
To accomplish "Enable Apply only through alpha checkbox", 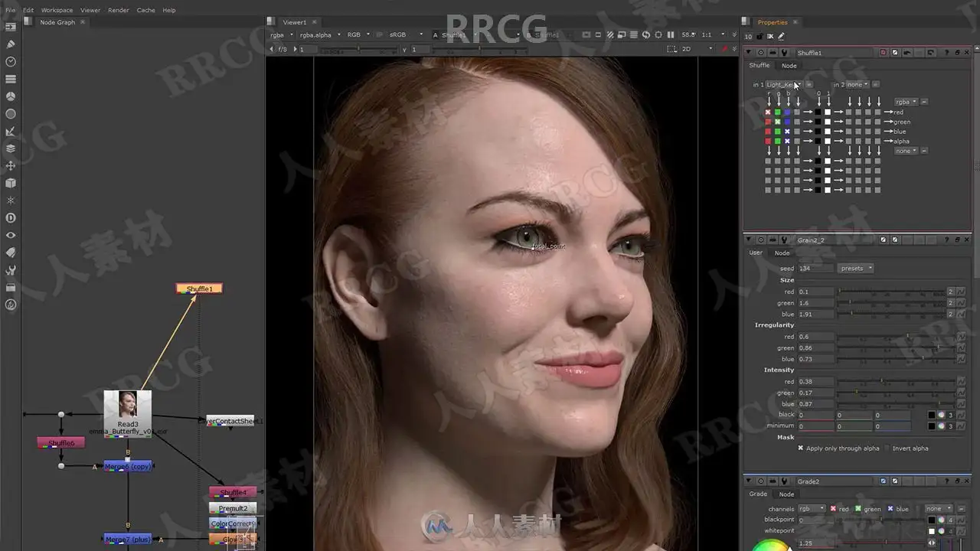I will 801,448.
